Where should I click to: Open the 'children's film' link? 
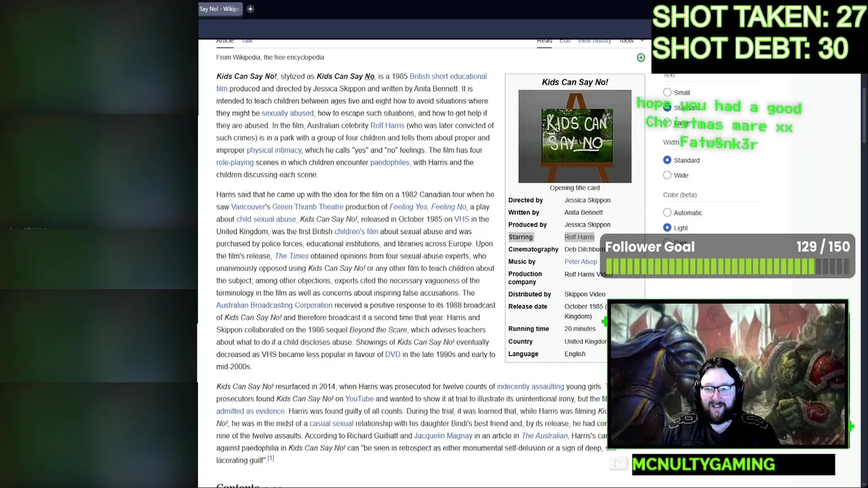pos(356,231)
